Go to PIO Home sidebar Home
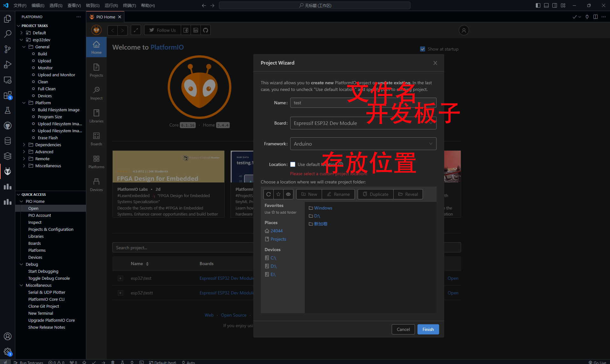 click(x=96, y=47)
